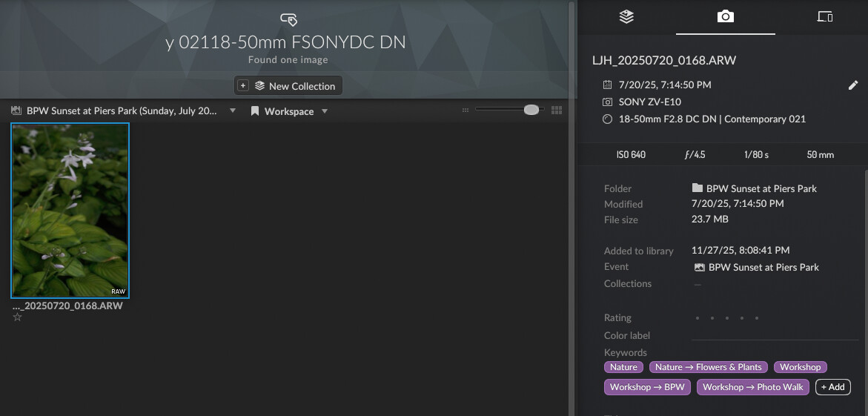The width and height of the screenshot is (868, 416).
Task: Click the small grid icon left of slider
Action: point(466,110)
